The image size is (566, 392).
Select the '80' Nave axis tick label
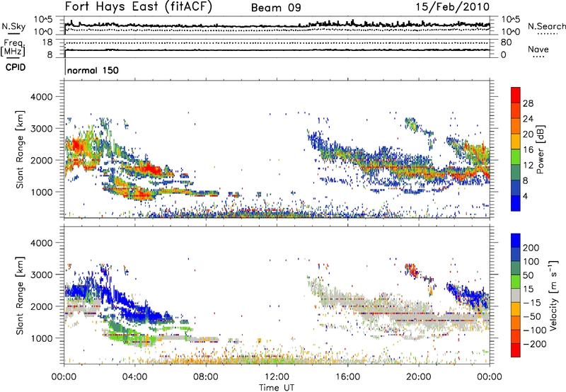click(x=506, y=42)
